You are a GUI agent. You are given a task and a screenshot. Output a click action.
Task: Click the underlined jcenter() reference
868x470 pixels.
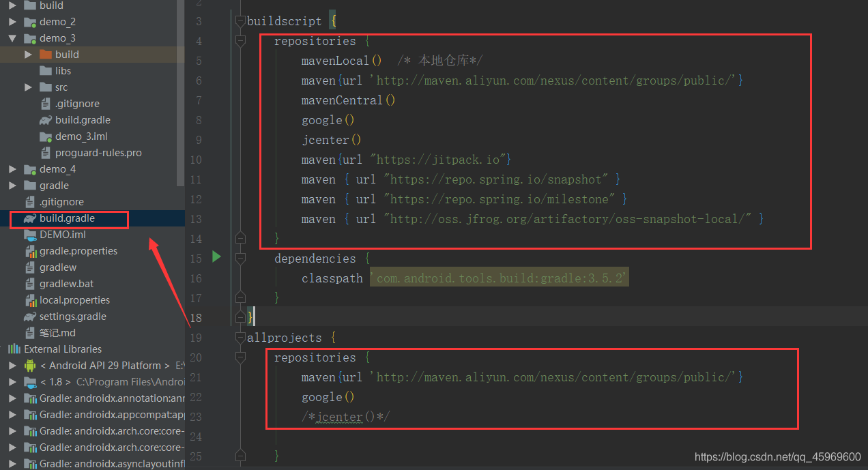point(340,417)
